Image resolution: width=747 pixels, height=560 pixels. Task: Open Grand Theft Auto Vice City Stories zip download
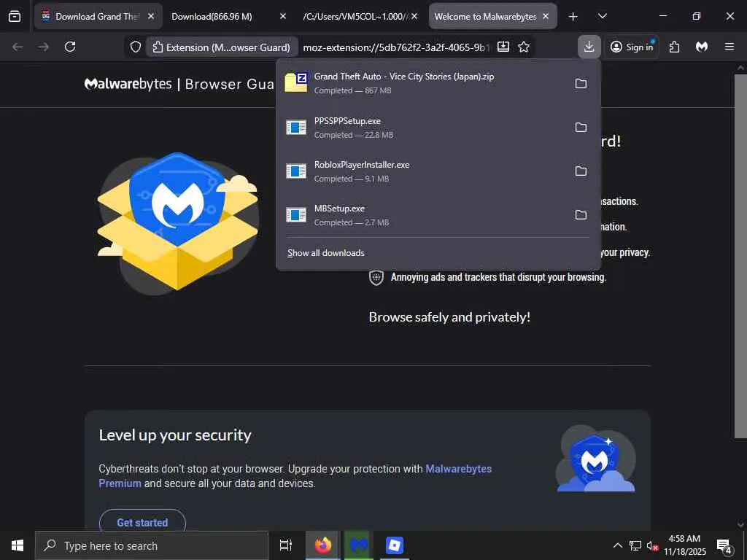click(x=424, y=83)
